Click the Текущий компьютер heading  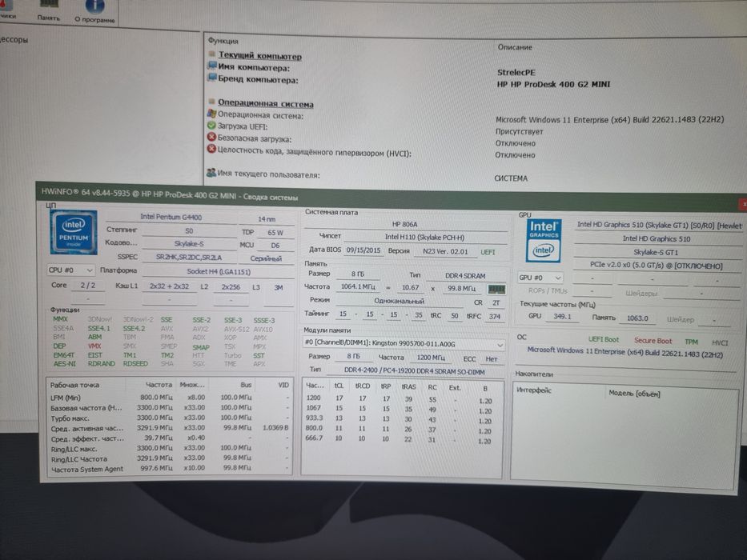pos(260,56)
